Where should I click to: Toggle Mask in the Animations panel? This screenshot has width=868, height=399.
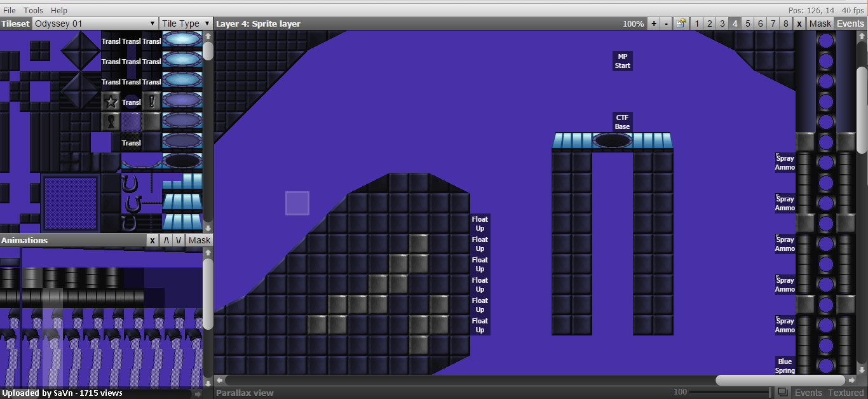click(200, 240)
